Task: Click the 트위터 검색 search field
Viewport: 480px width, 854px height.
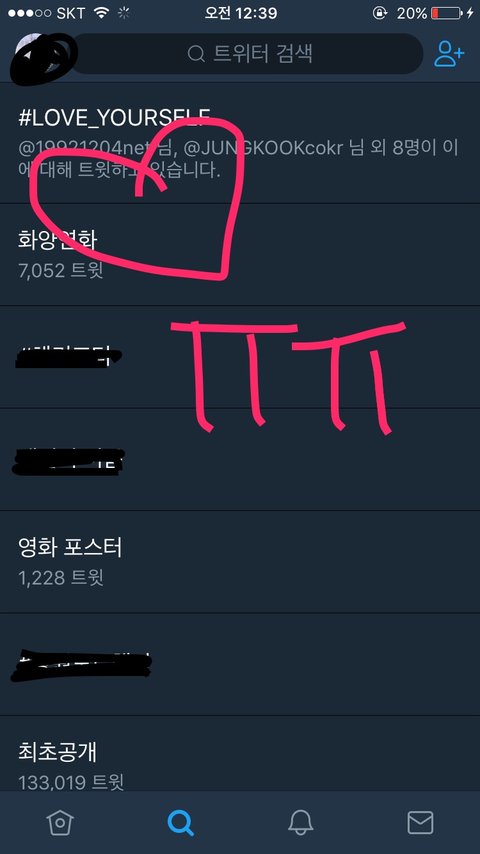Action: point(246,53)
